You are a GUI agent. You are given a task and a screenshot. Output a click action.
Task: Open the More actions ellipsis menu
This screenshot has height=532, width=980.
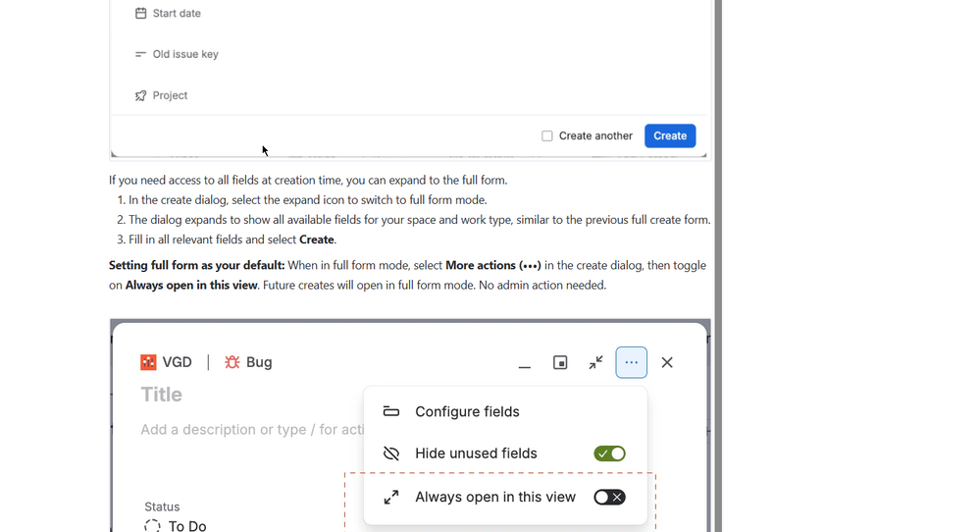point(631,362)
